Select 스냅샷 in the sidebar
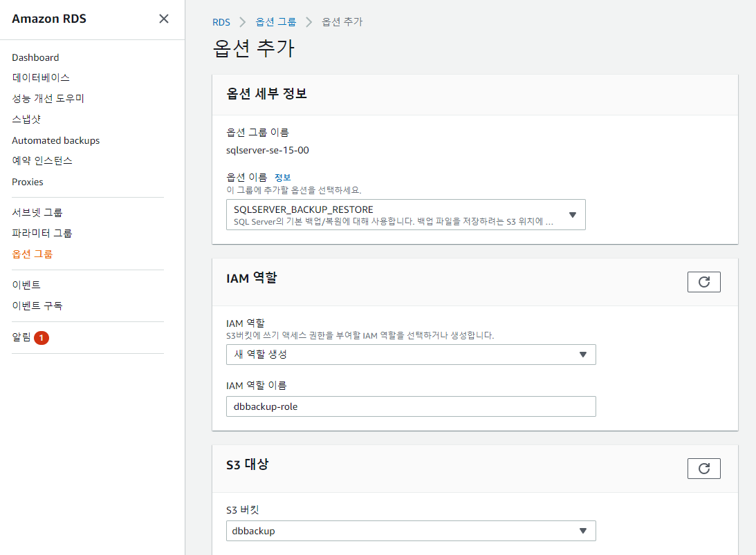756x555 pixels. [26, 119]
